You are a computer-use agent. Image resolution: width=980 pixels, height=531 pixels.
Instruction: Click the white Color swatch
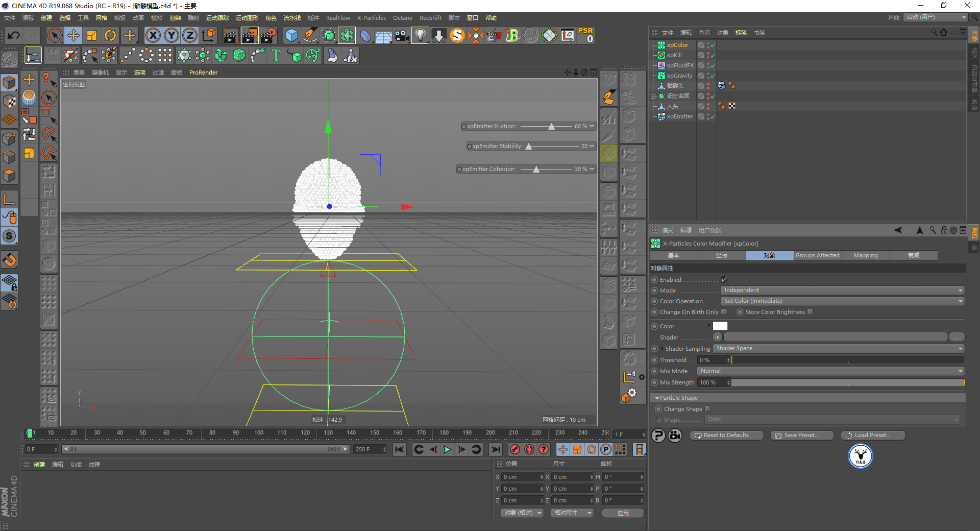pos(720,326)
